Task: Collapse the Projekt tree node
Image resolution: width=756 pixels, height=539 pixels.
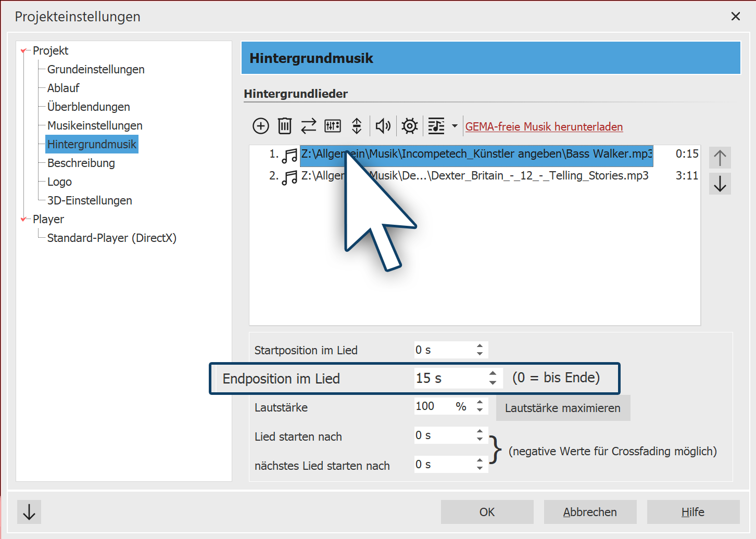Action: (x=23, y=51)
